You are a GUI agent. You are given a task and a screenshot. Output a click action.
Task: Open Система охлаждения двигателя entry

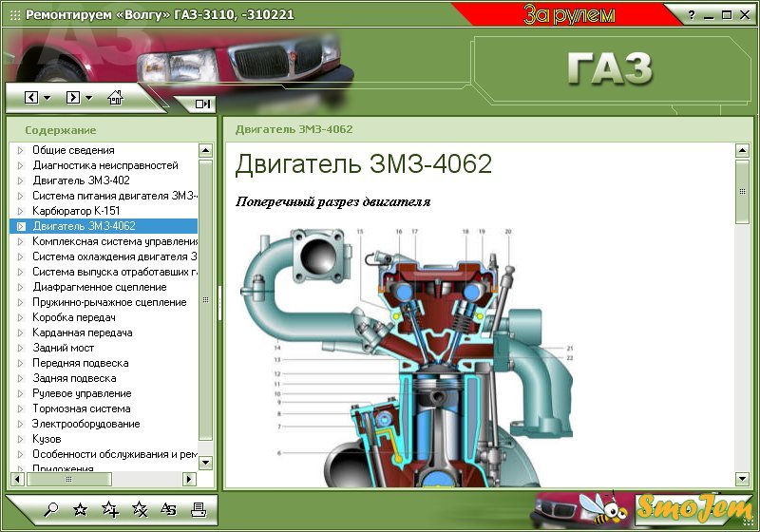click(x=114, y=256)
